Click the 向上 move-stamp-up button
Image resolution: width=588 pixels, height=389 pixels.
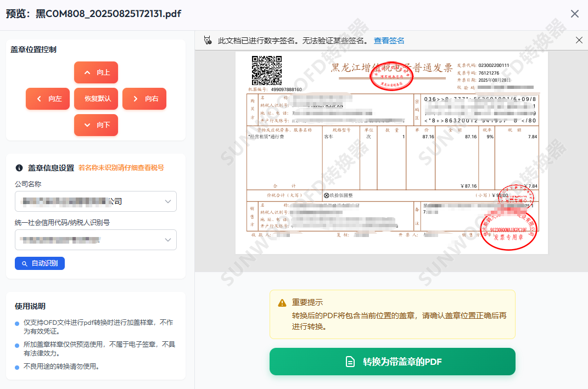pos(96,72)
